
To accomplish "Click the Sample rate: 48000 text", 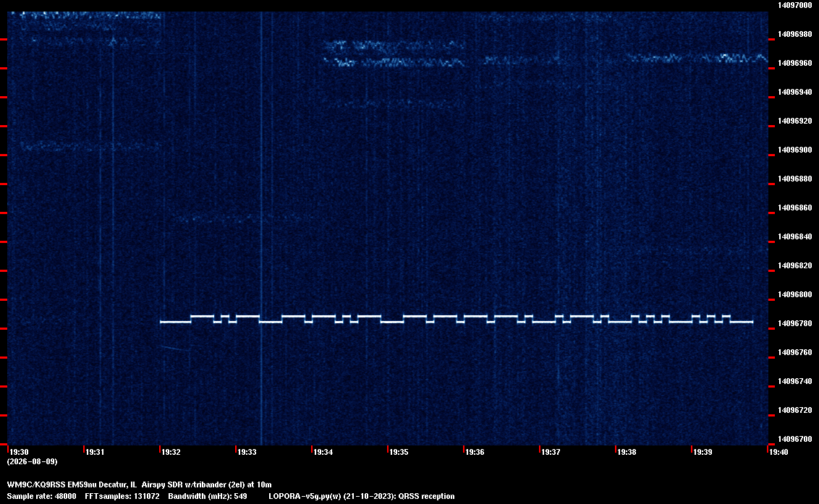I will [41, 496].
